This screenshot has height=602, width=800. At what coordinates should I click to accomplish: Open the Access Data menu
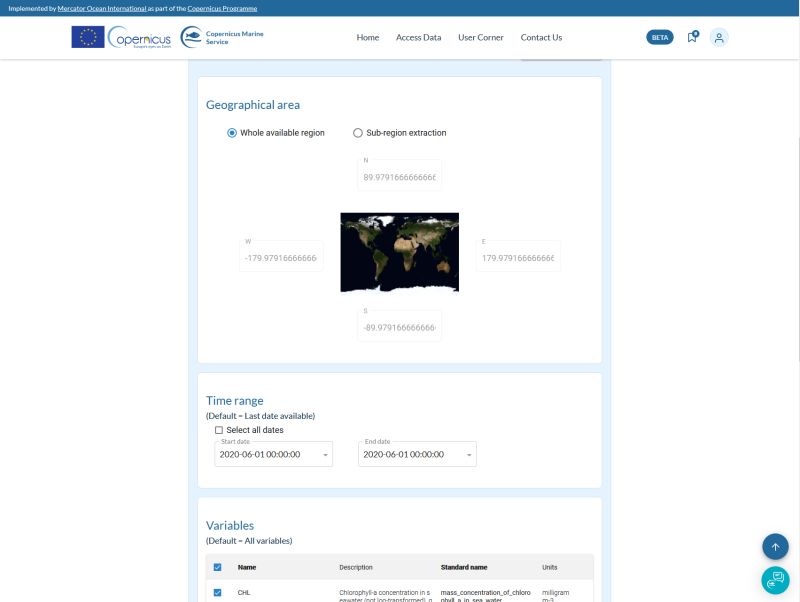[x=418, y=37]
